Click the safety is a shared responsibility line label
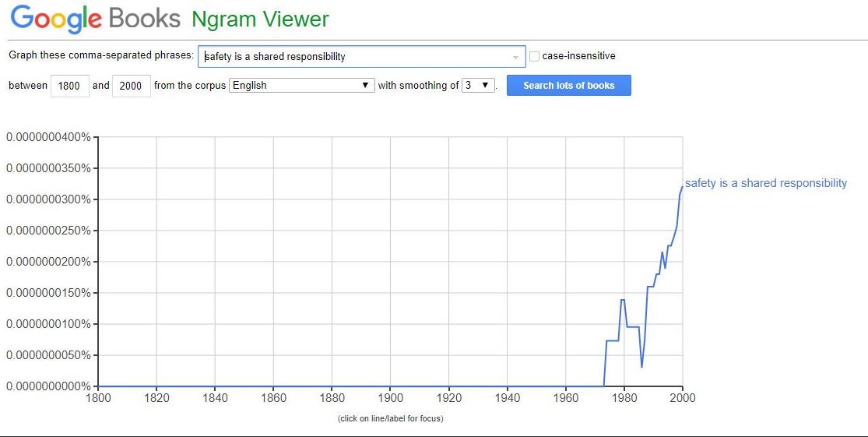 (765, 183)
